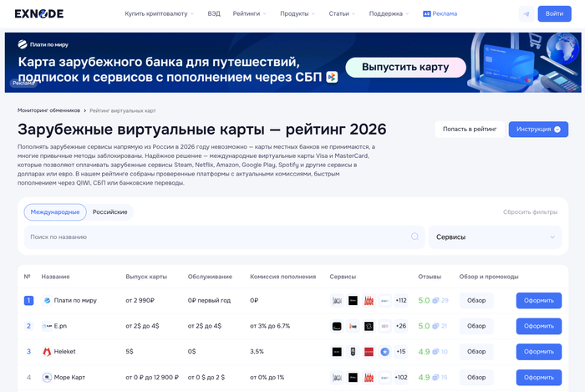Click the Adobe service icon in Плати по миру row

[x=369, y=301]
